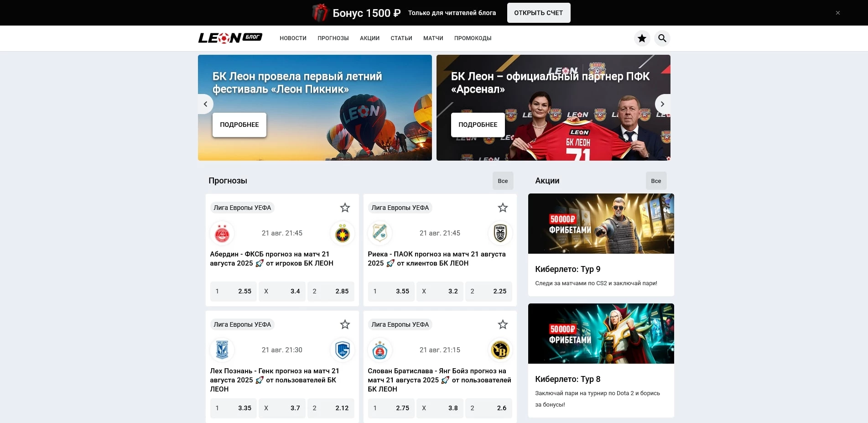Click the Открыть счет button
This screenshot has height=423, width=868.
pos(539,13)
